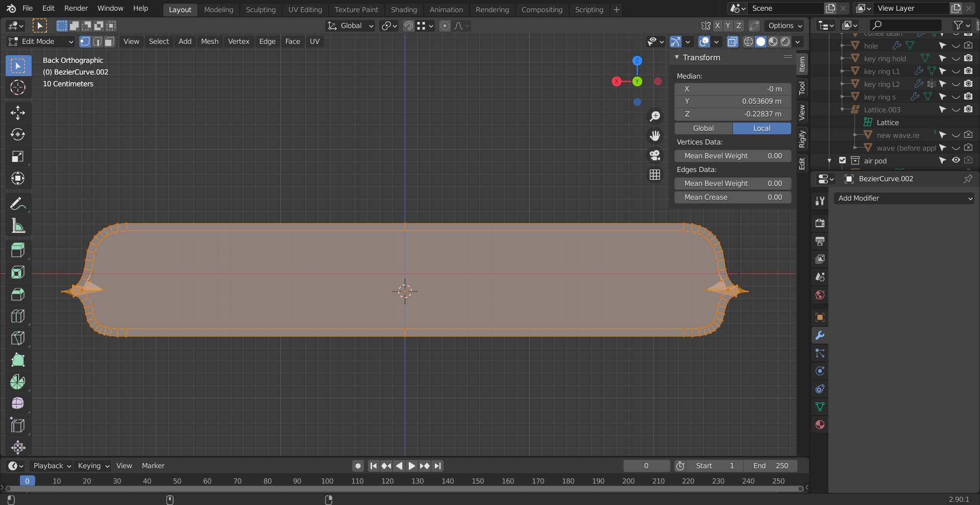Enable snapping with the magnet icon
Viewport: 980px width, 505px height.
(408, 26)
